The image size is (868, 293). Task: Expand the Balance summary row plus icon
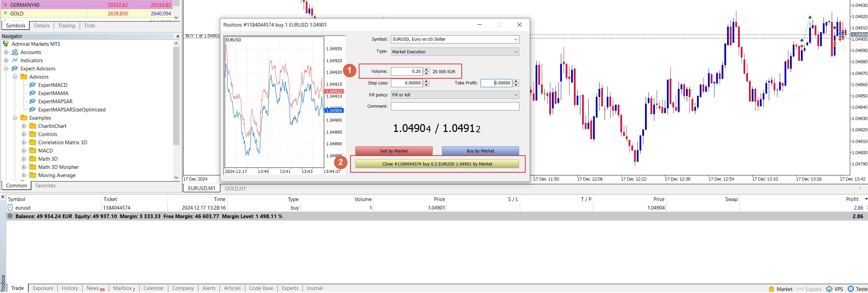(10, 216)
